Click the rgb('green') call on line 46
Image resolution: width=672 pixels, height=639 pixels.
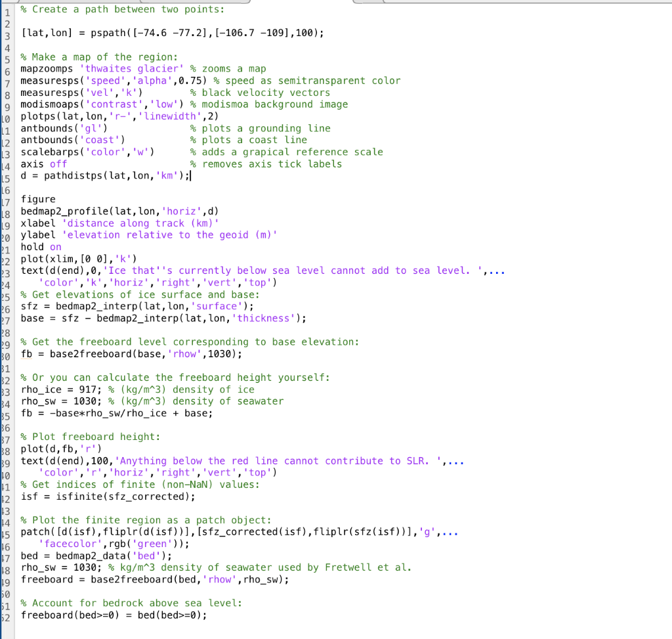tap(146, 544)
